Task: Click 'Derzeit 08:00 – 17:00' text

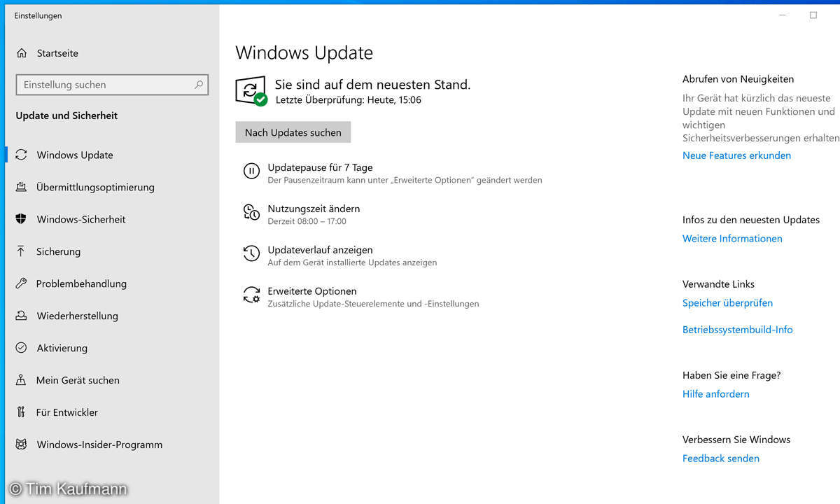Action: [x=307, y=221]
